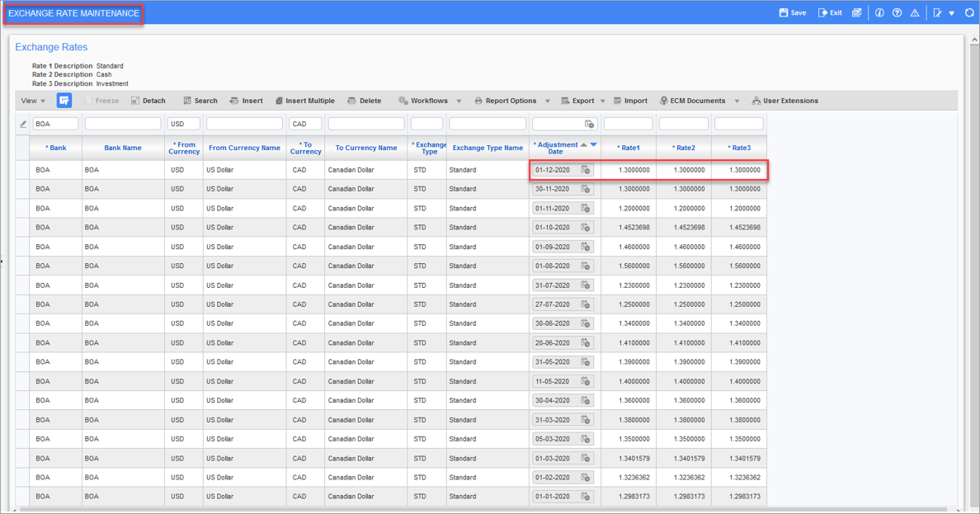Click Rate2 cell value 1.3236362
Viewport: 980px width, 514px height.
point(689,477)
